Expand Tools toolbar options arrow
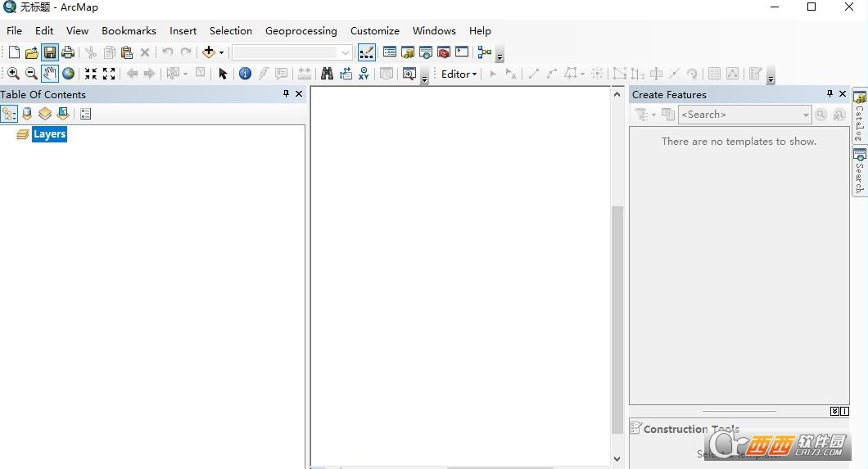868x469 pixels. point(425,76)
